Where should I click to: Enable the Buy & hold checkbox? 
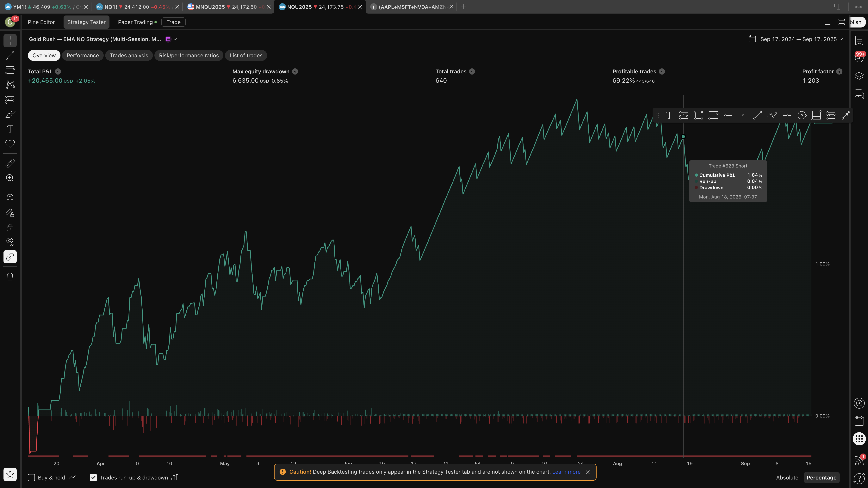tap(31, 478)
